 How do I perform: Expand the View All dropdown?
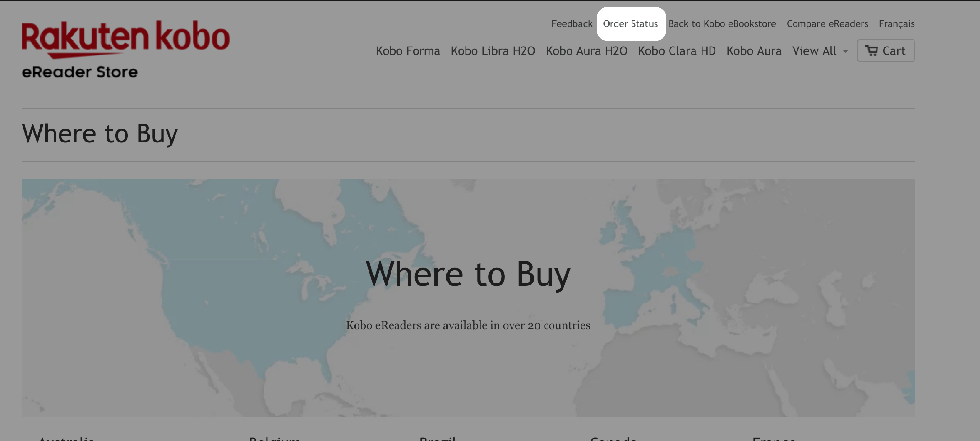point(820,51)
